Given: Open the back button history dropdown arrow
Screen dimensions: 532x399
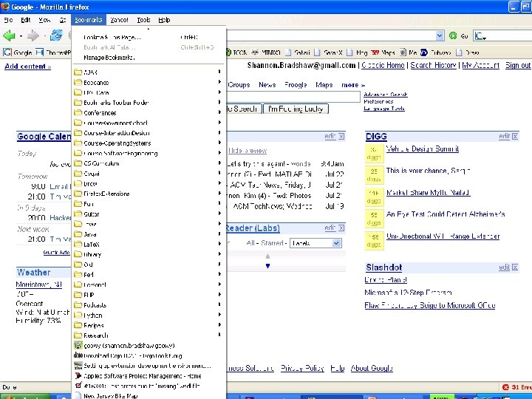Looking at the screenshot, I should (x=21, y=36).
